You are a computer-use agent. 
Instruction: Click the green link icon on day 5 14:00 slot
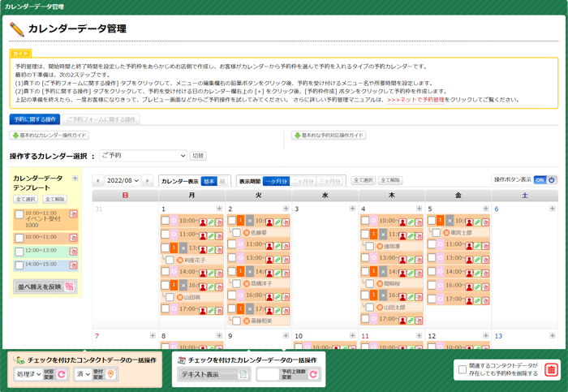tap(477, 274)
